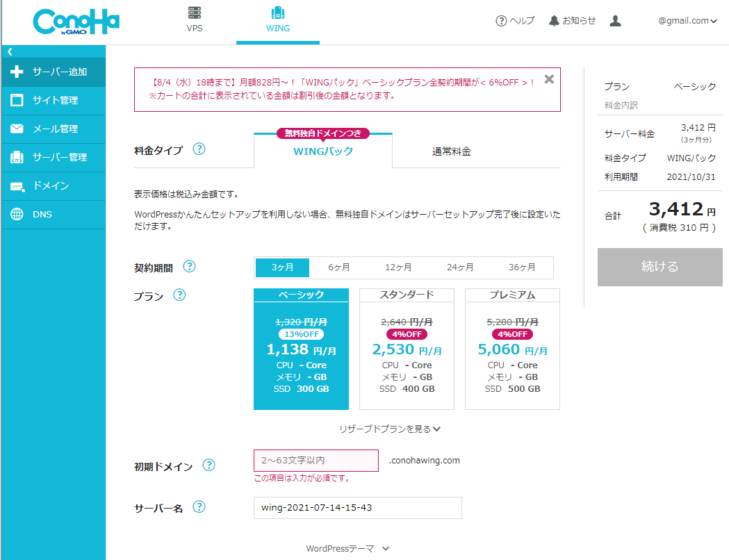Image resolution: width=729 pixels, height=560 pixels.
Task: Choose the 36ヶ月 contract period
Action: pyautogui.click(x=522, y=267)
